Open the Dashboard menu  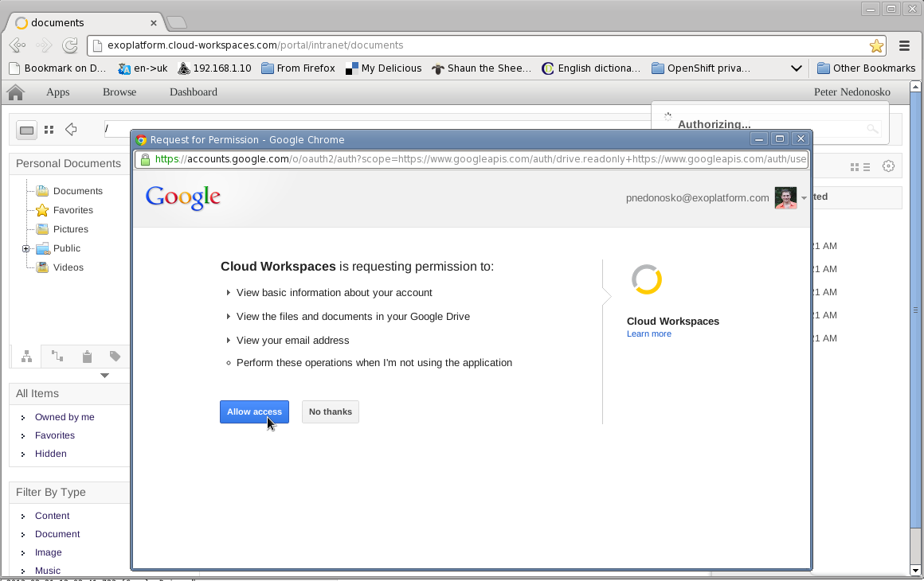click(194, 92)
